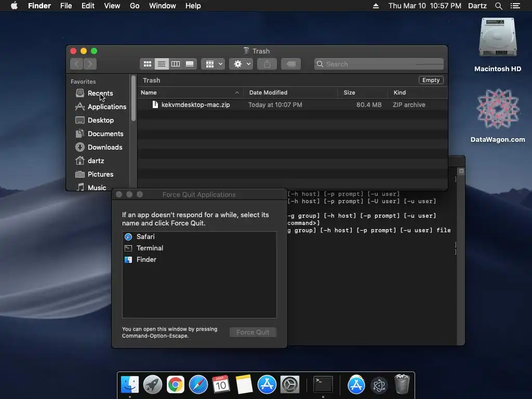The image size is (532, 399).
Task: Open the gear Action menu
Action: (241, 64)
